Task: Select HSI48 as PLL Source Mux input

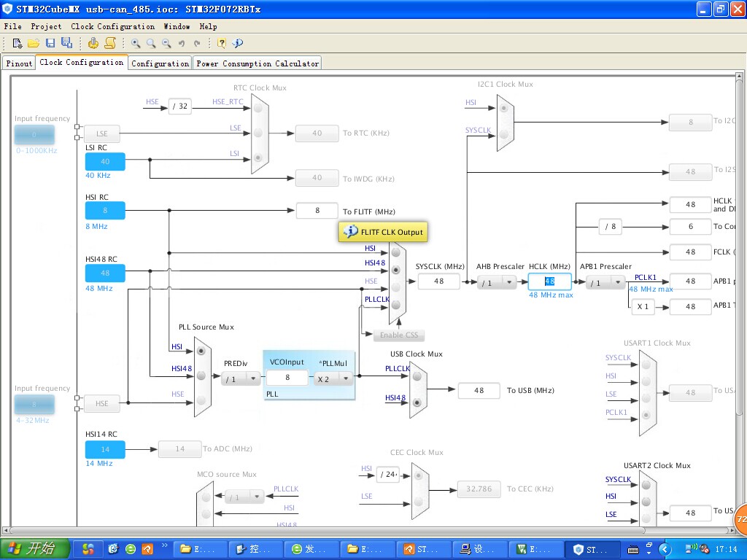Action: [x=201, y=376]
